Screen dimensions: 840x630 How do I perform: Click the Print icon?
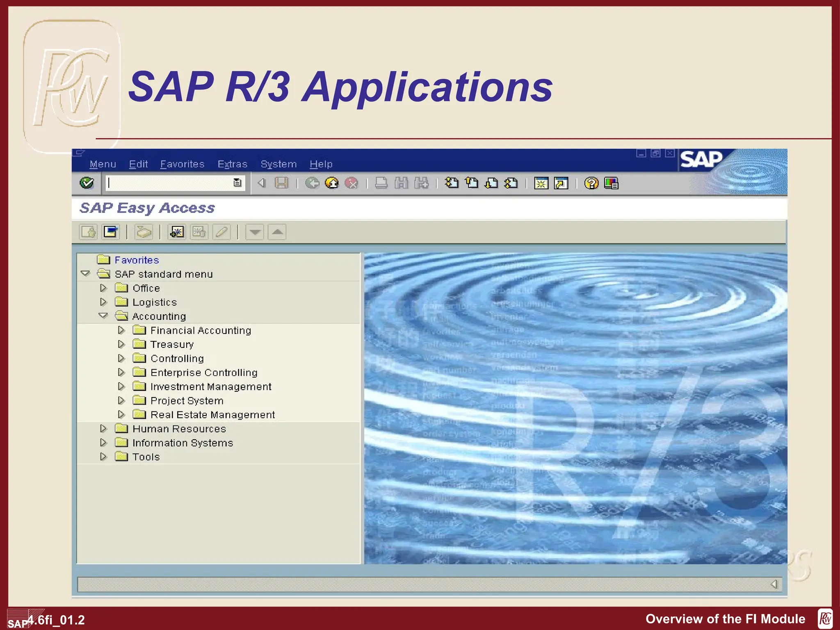pyautogui.click(x=381, y=183)
